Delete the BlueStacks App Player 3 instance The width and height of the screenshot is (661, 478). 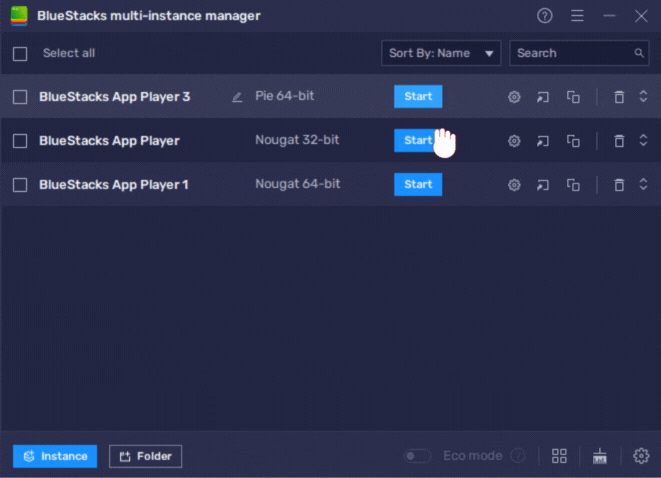[619, 97]
